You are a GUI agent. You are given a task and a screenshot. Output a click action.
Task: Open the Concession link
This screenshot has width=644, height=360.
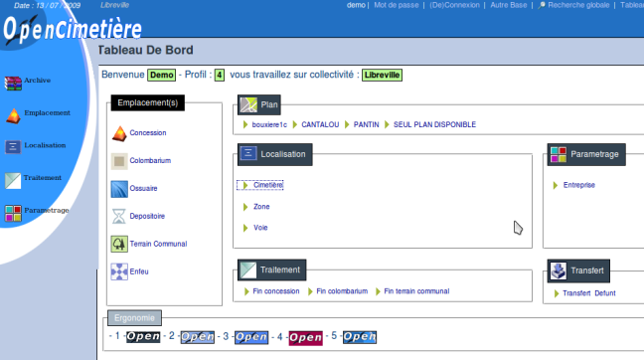click(148, 132)
